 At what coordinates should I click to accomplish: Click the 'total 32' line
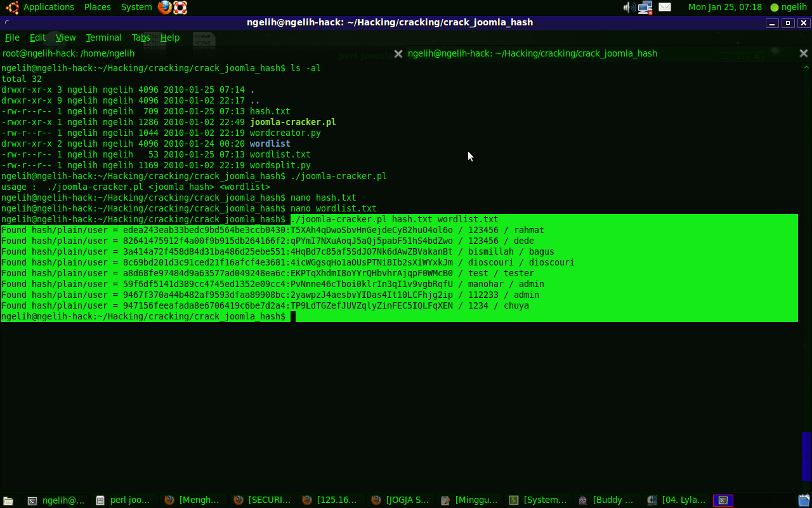tap(22, 79)
